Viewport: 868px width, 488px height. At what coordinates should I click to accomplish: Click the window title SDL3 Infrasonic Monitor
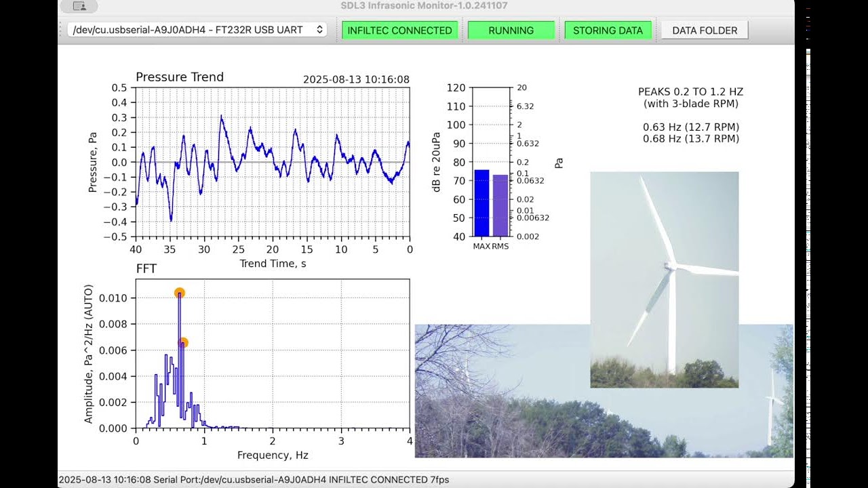pyautogui.click(x=425, y=6)
